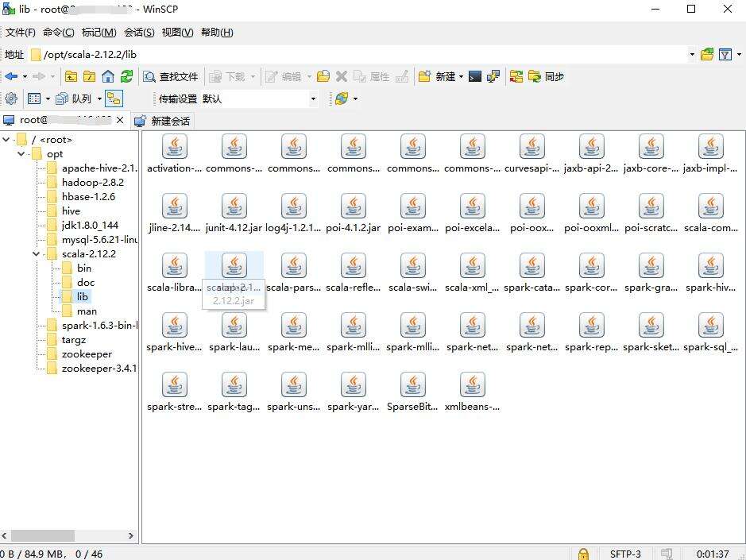Select the poi-4.1.2.jar file

[353, 213]
